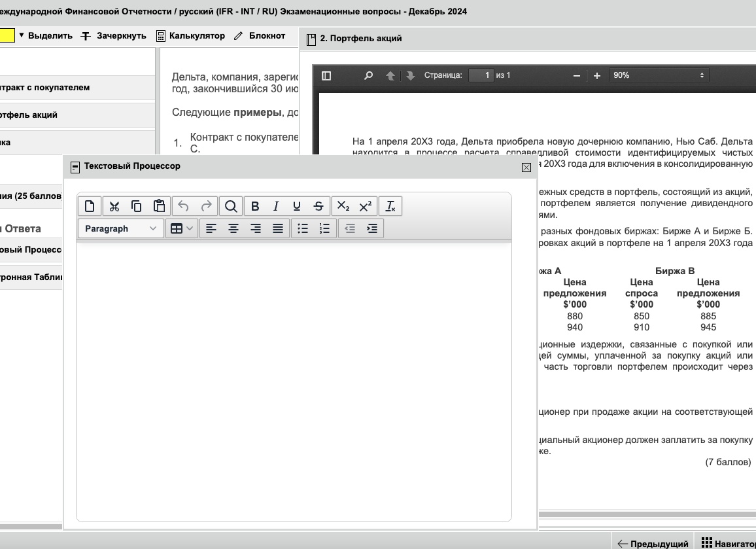Open the Блокнот tool

(260, 36)
